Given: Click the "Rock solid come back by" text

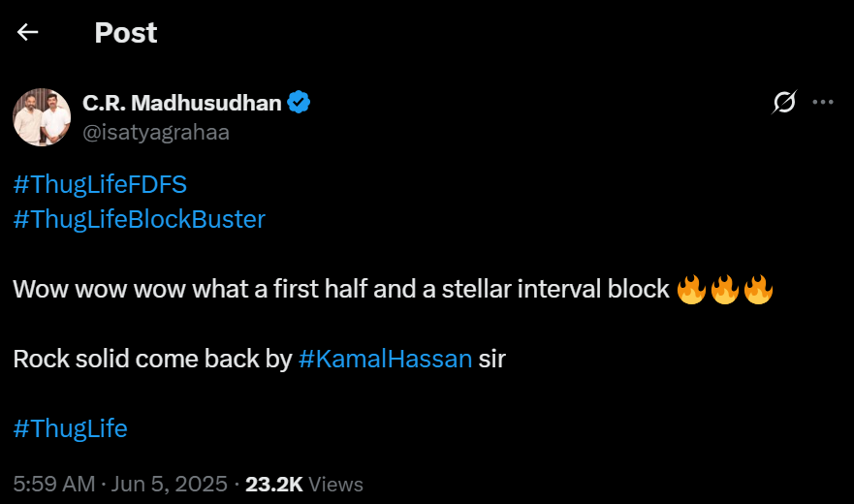Looking at the screenshot, I should [x=152, y=359].
